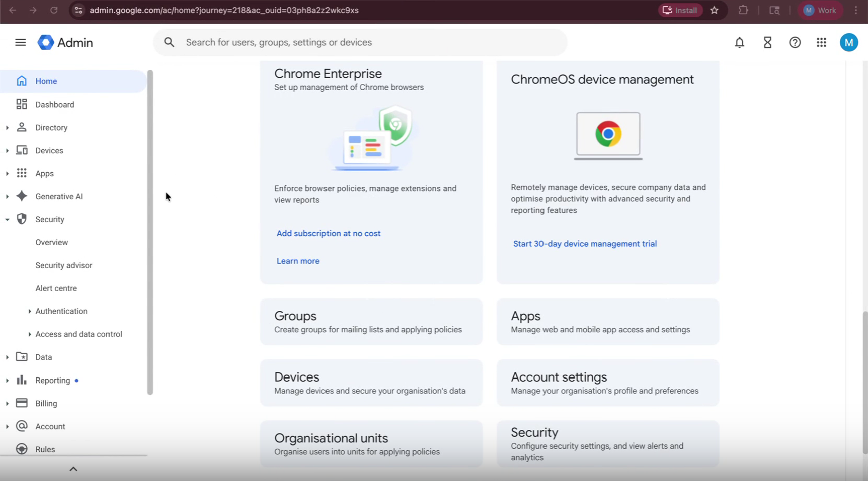Open the Dashboard menu item
Screen dimensions: 868x481
point(55,104)
